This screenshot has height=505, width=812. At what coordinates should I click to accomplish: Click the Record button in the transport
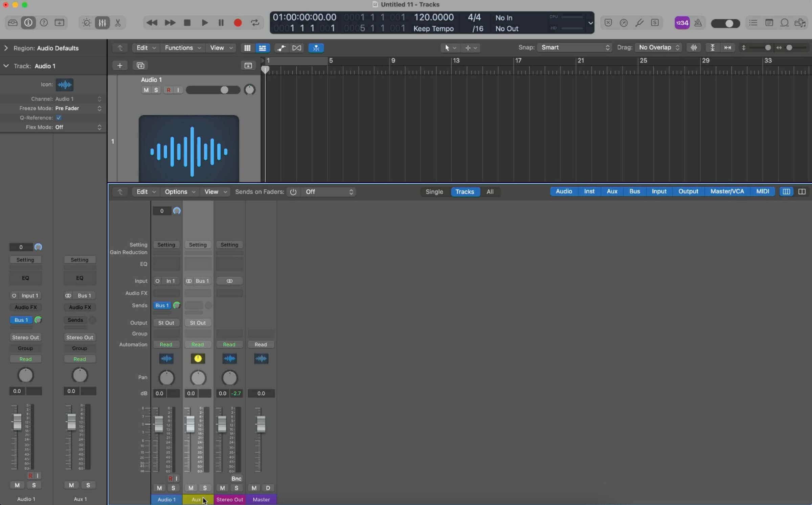[x=238, y=23]
